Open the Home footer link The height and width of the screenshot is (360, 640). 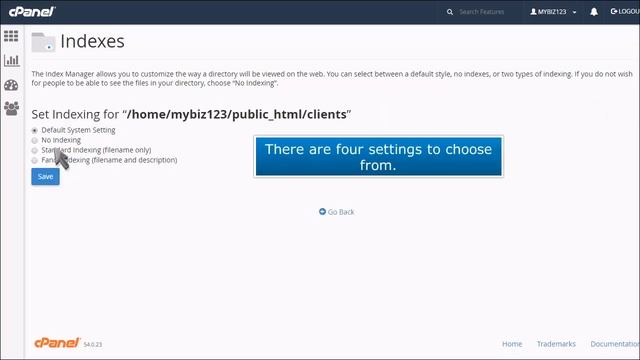[x=512, y=344]
